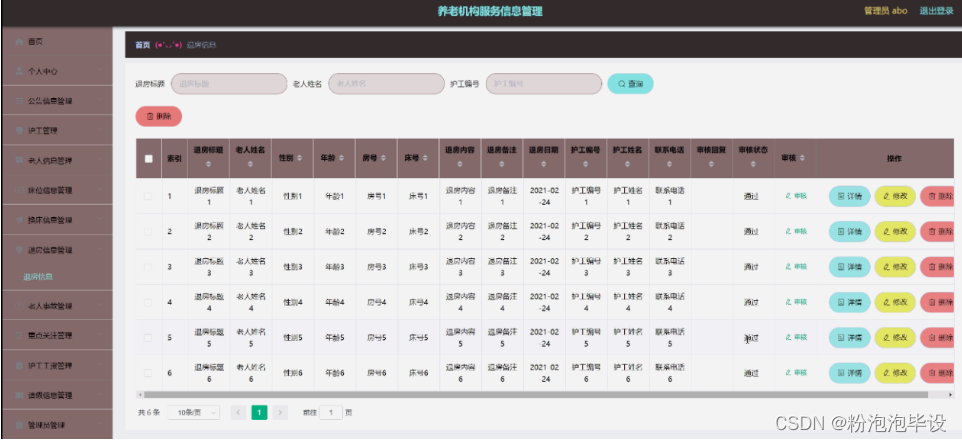Click the 审核 pencil link in row 6

[x=796, y=373]
